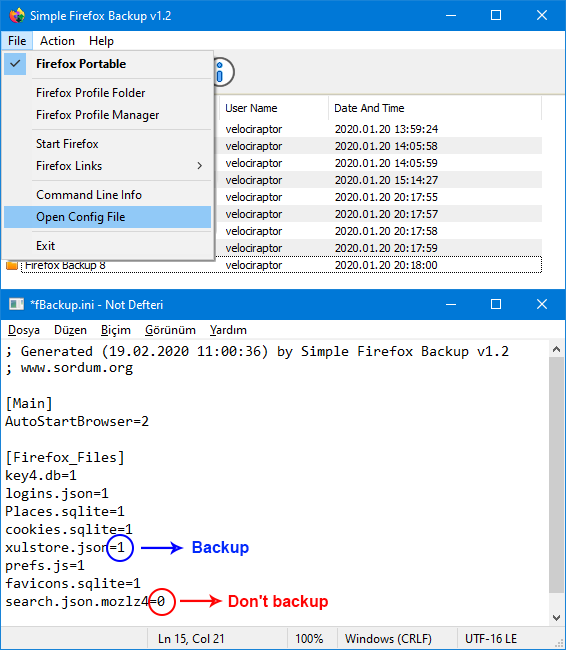Open the Help menu

[101, 41]
